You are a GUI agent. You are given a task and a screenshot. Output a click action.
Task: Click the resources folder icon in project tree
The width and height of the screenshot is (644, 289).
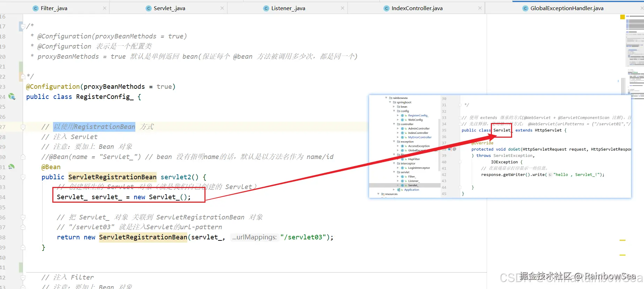383,194
